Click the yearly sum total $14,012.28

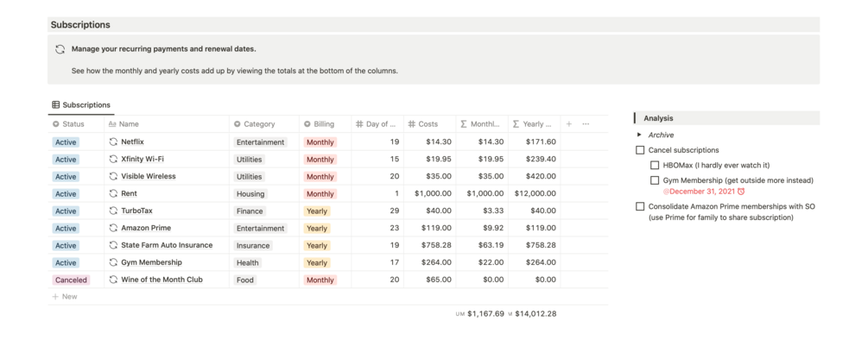(x=535, y=313)
